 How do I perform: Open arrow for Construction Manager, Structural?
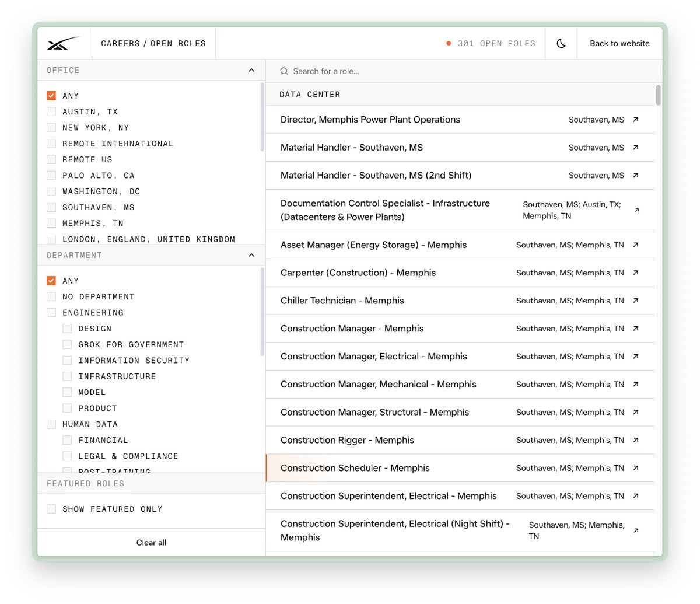pos(636,412)
